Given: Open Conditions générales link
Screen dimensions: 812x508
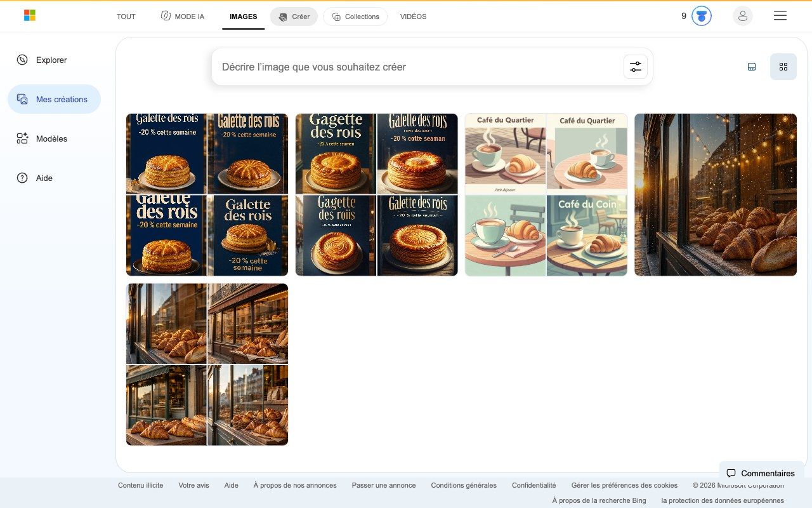Looking at the screenshot, I should point(464,485).
